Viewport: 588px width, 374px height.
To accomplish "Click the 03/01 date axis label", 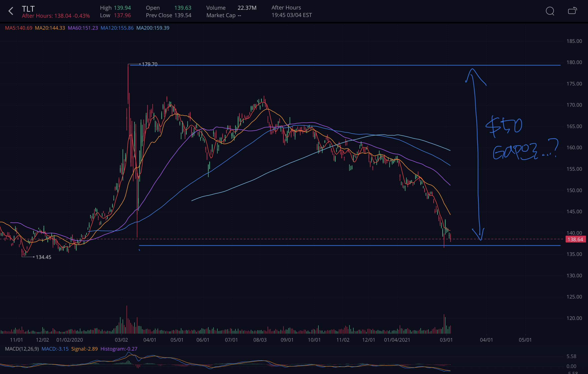I will pos(446,340).
